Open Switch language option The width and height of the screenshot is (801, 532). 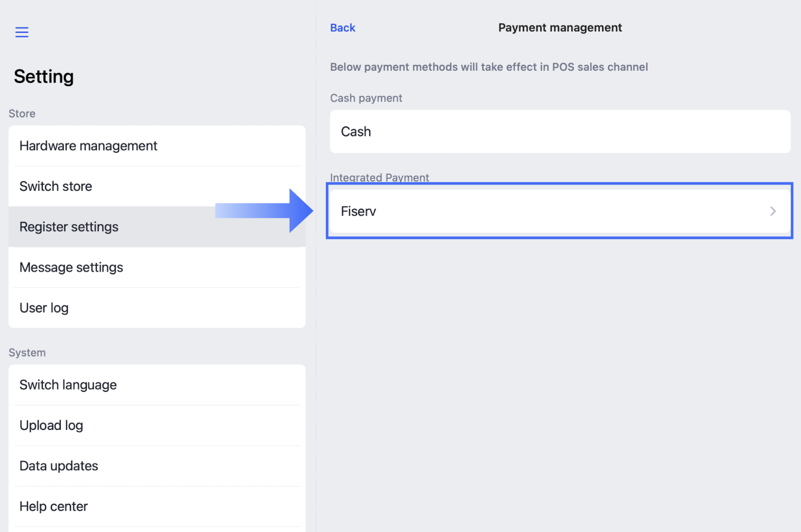click(68, 385)
